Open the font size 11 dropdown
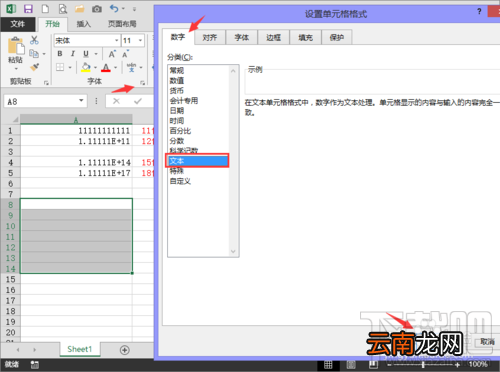Screen dimensions: 500x372 tap(140, 41)
